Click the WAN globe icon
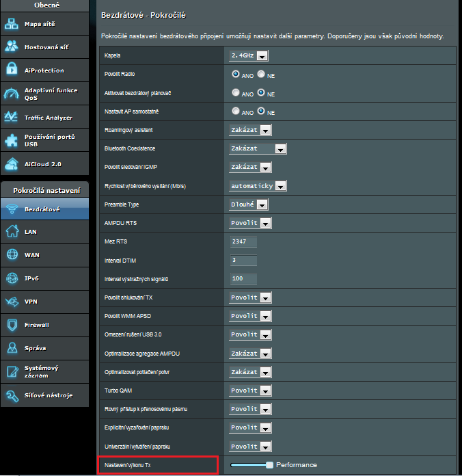The width and height of the screenshot is (462, 476). tap(12, 254)
